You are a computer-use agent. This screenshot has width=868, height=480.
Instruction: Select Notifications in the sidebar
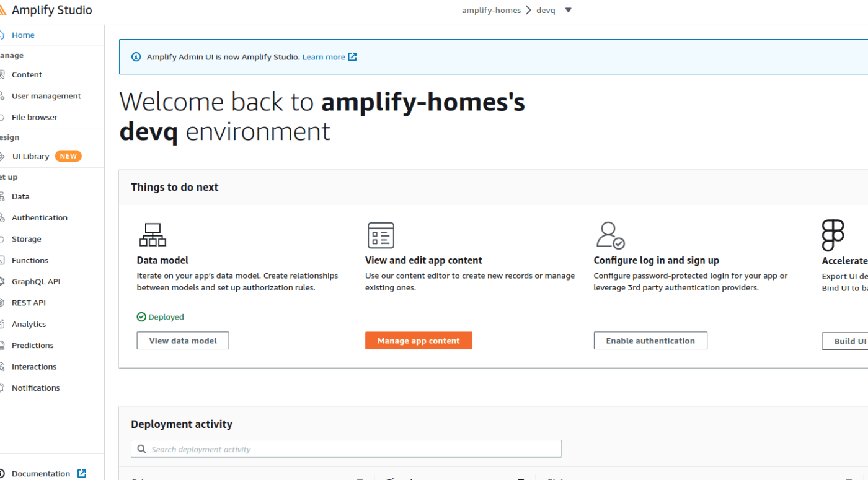[x=35, y=388]
